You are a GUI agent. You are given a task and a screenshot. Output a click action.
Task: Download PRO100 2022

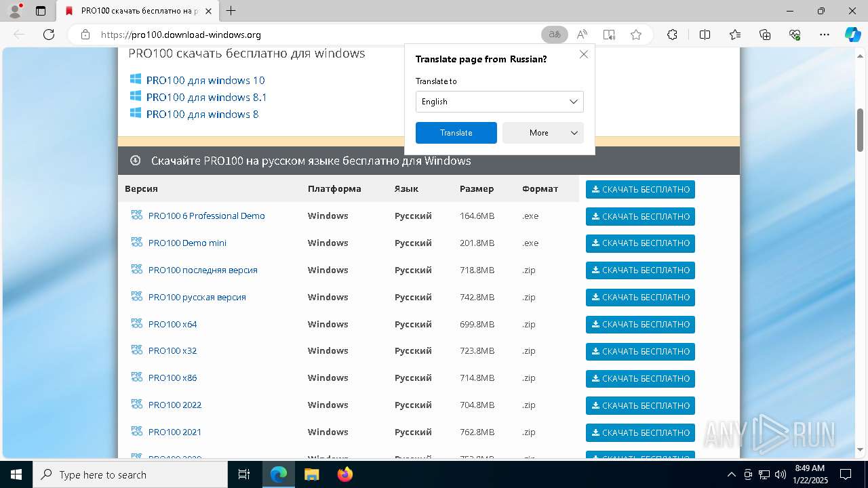coord(640,405)
